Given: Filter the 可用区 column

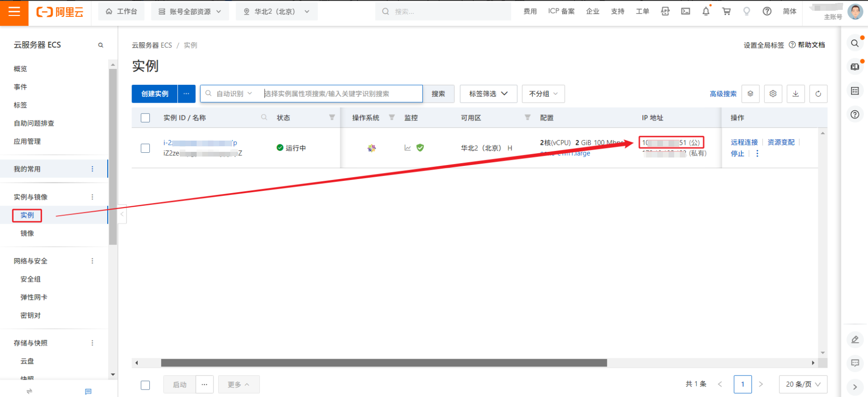Looking at the screenshot, I should [x=528, y=117].
